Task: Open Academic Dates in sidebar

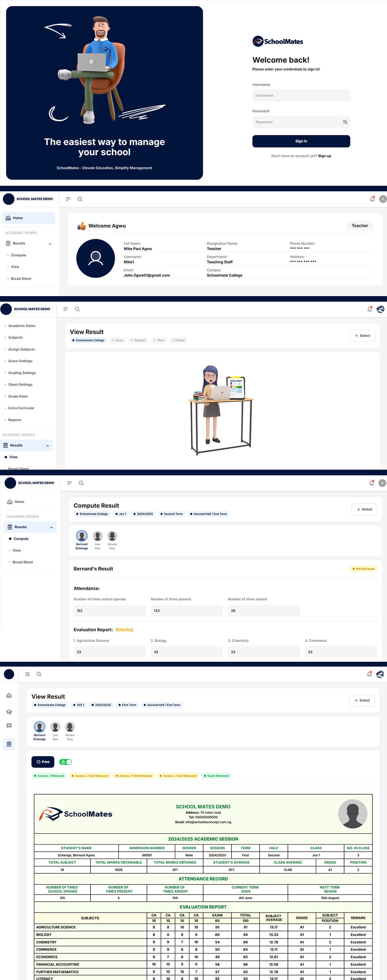Action: point(22,326)
